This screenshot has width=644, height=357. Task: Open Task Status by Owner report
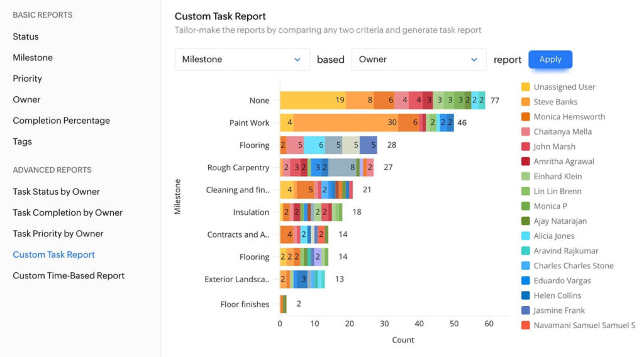(x=57, y=192)
